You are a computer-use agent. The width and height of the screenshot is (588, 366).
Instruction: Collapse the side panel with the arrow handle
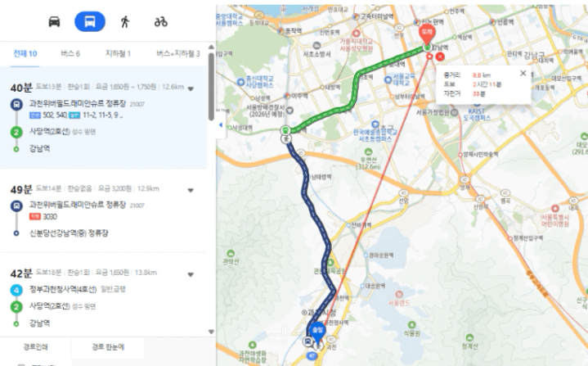pyautogui.click(x=221, y=125)
